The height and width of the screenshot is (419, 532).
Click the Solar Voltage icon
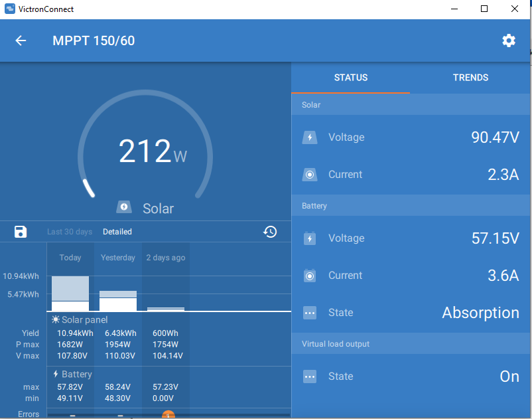click(310, 137)
